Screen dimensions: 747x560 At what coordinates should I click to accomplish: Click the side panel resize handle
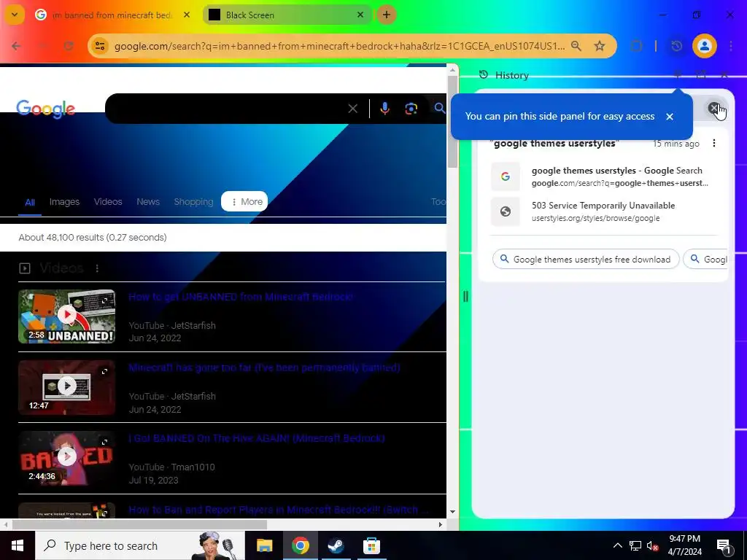[465, 297]
